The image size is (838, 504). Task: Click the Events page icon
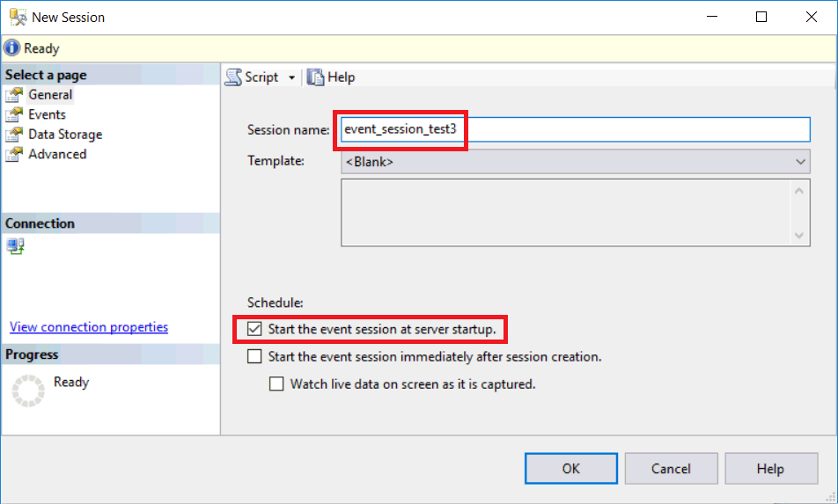14,114
